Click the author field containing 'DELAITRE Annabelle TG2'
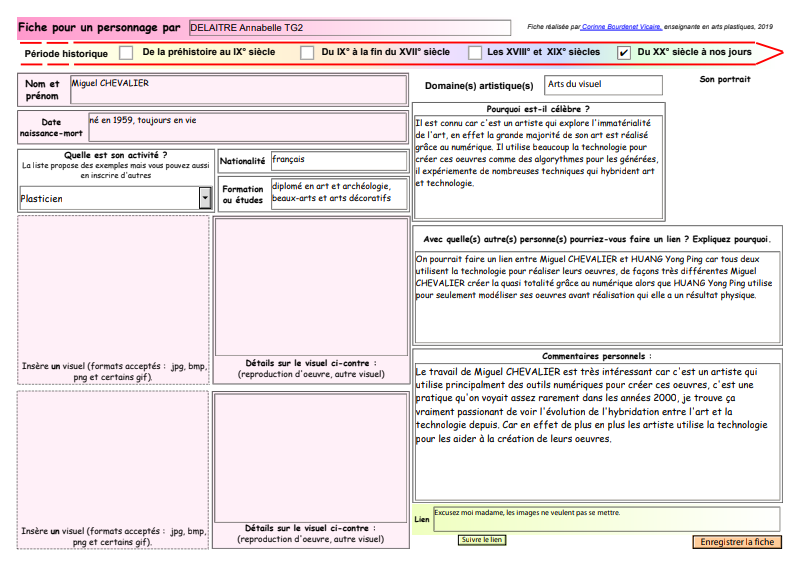Viewport: 800px width, 566px height. click(x=347, y=28)
